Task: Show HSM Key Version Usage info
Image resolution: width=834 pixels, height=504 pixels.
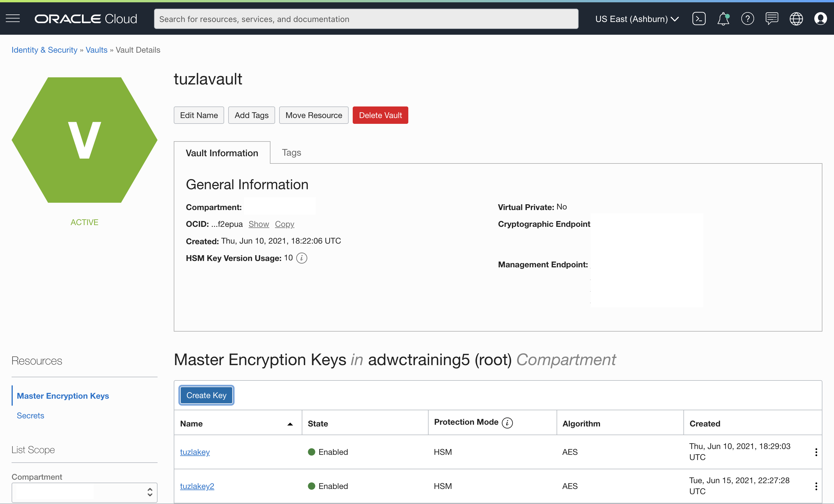Action: click(x=301, y=258)
